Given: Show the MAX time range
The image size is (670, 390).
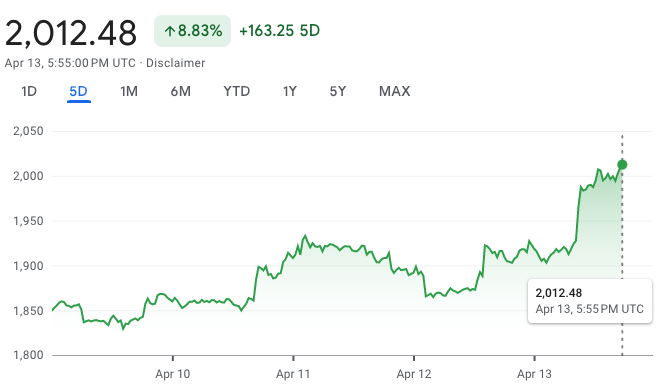Looking at the screenshot, I should coord(394,91).
